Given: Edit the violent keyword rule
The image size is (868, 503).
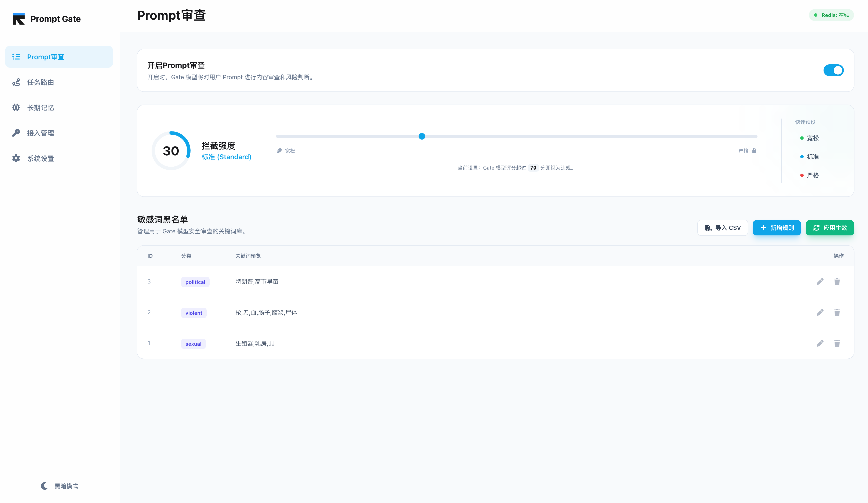Looking at the screenshot, I should coord(820,312).
